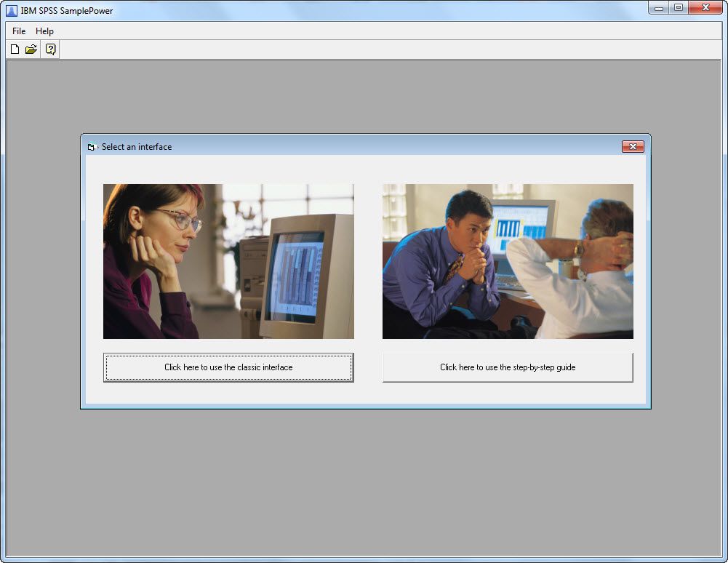Click here to use the classic interface
The image size is (728, 563).
[228, 367]
